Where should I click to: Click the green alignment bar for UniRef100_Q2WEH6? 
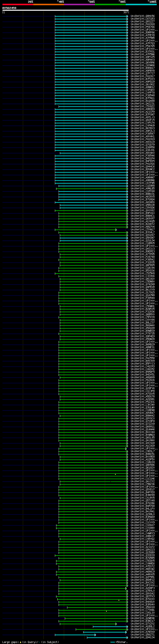pyautogui.click(x=96, y=619)
